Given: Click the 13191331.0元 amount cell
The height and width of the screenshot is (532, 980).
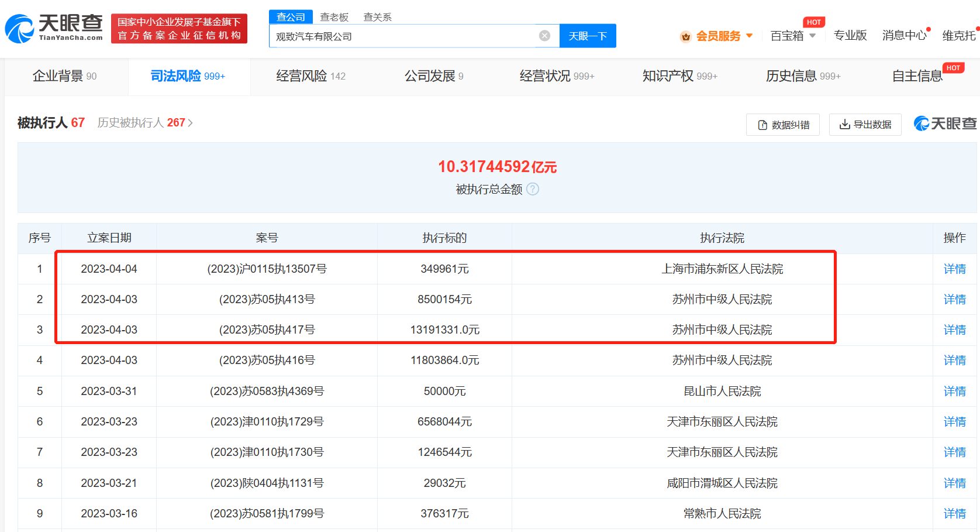Looking at the screenshot, I should [445, 330].
